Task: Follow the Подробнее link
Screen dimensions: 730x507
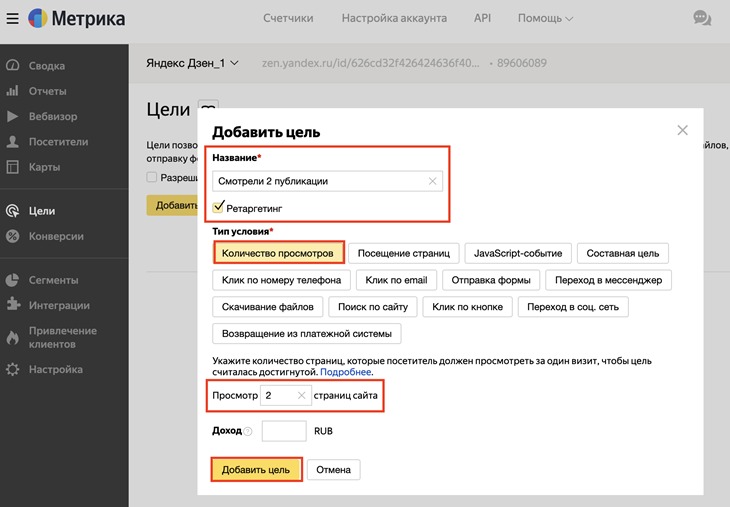Action: [345, 372]
